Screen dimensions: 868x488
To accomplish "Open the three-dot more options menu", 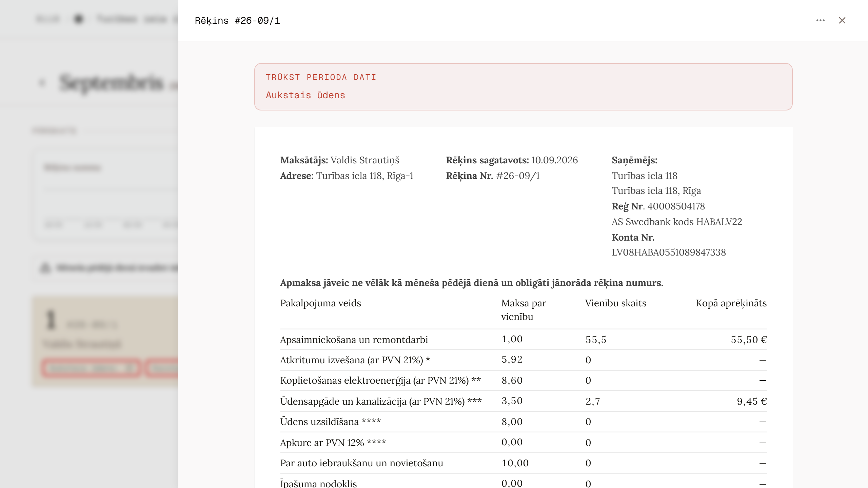I will click(820, 20).
